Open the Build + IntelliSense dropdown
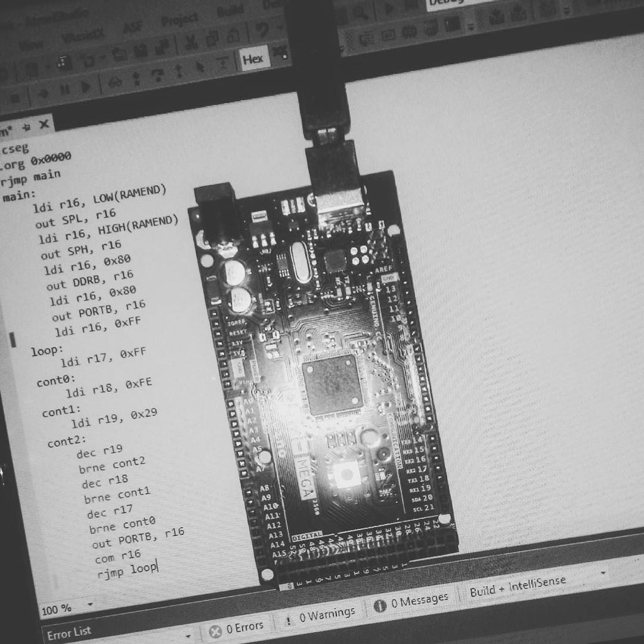The width and height of the screenshot is (644, 644). (603, 572)
